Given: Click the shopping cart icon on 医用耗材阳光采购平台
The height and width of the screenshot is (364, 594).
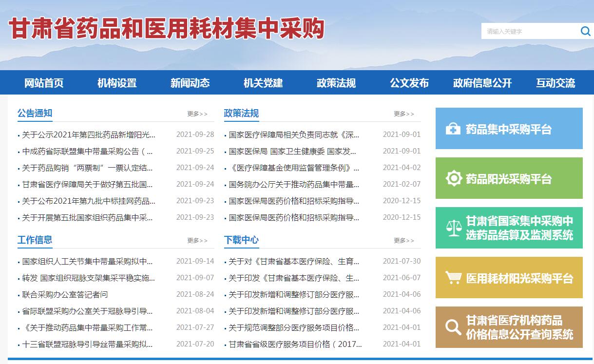Looking at the screenshot, I should tap(453, 278).
